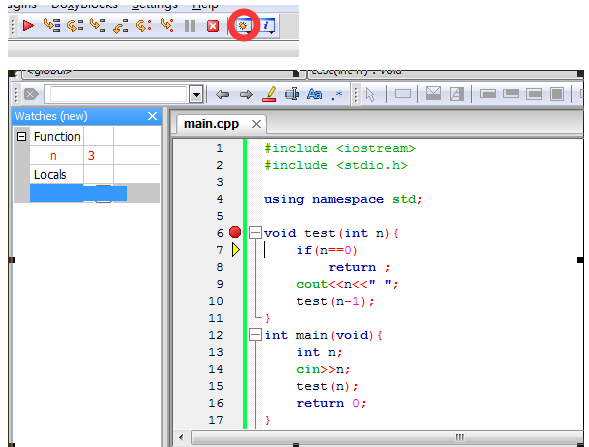Click the yellow debug arrow on line 7
Viewport: 589px width, 447px height.
coord(236,250)
